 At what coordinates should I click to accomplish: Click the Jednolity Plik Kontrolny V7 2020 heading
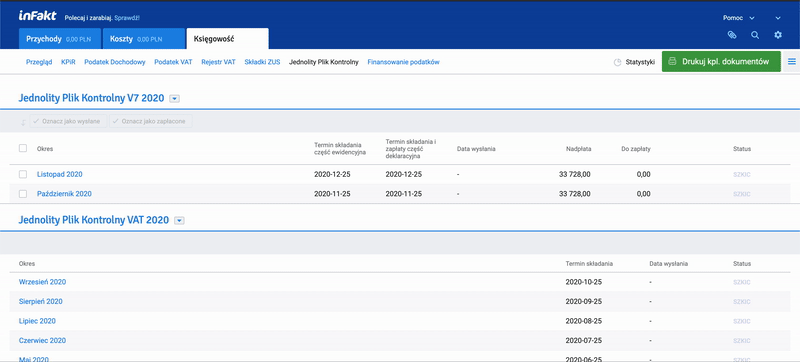(x=91, y=98)
